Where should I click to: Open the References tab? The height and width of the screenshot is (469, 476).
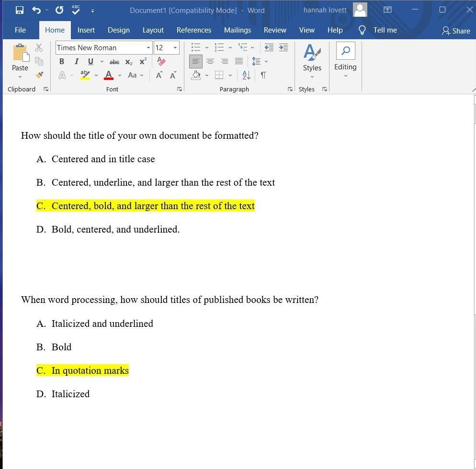coord(193,30)
